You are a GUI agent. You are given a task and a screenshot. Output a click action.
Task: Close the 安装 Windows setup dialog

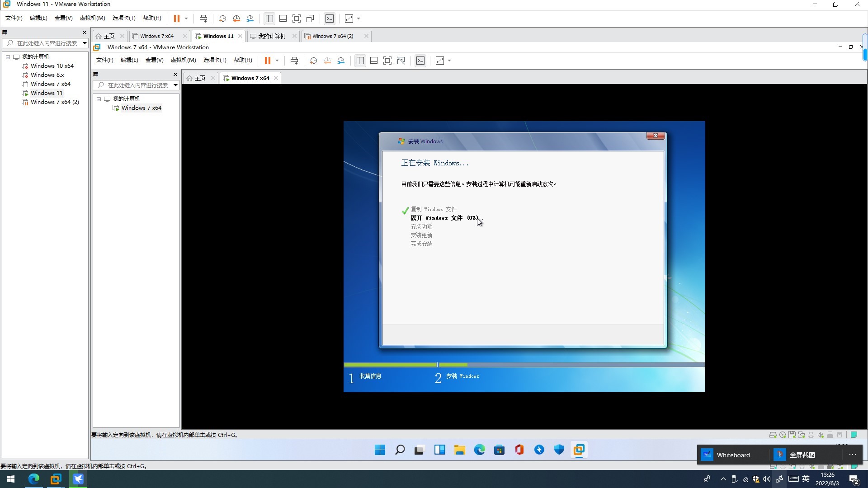656,136
